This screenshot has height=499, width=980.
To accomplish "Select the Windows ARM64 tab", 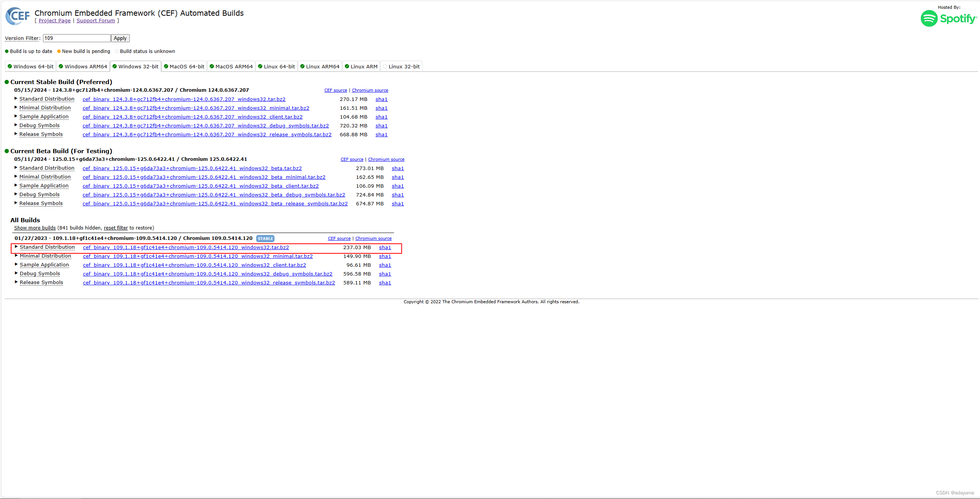I will point(85,66).
